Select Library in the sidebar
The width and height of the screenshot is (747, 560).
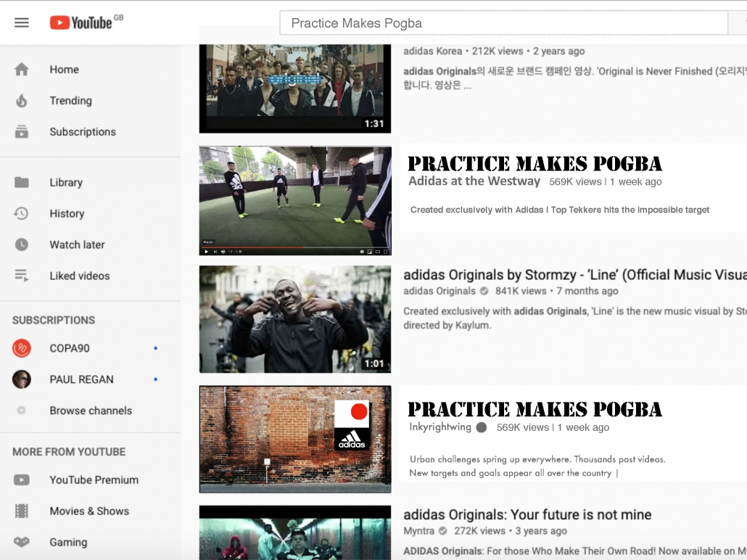[66, 182]
